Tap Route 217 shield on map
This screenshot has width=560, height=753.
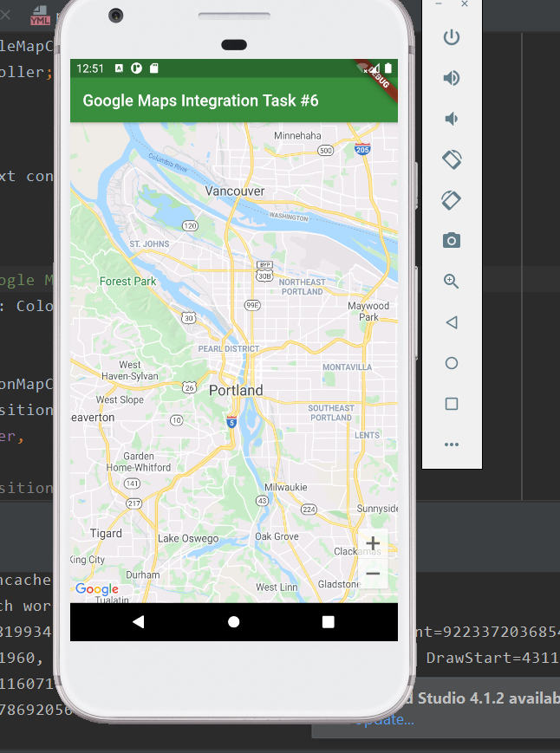pos(134,503)
